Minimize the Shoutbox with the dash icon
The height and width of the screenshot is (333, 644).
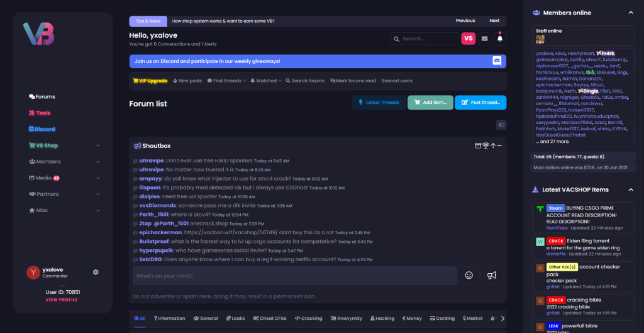pyautogui.click(x=499, y=145)
